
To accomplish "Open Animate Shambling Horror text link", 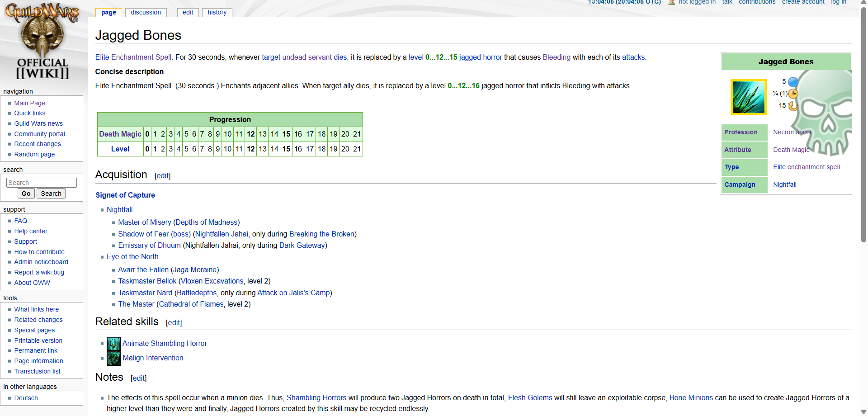I will 165,343.
